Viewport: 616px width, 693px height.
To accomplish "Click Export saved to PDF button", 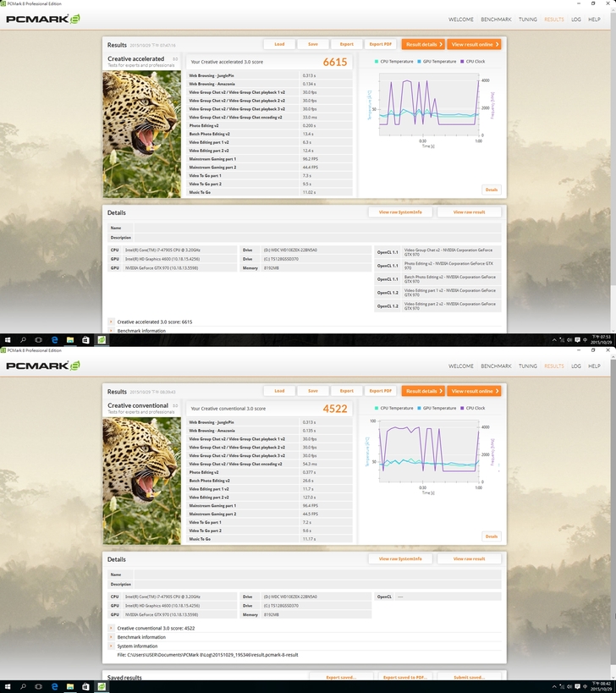I will pyautogui.click(x=403, y=677).
